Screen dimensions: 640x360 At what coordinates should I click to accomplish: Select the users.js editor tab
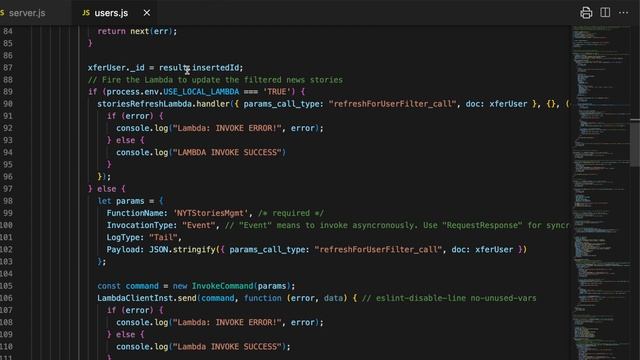(x=111, y=13)
